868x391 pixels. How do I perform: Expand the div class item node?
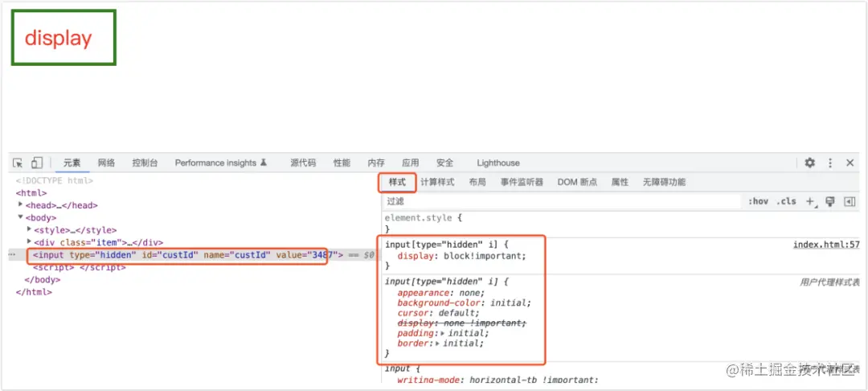coord(29,243)
